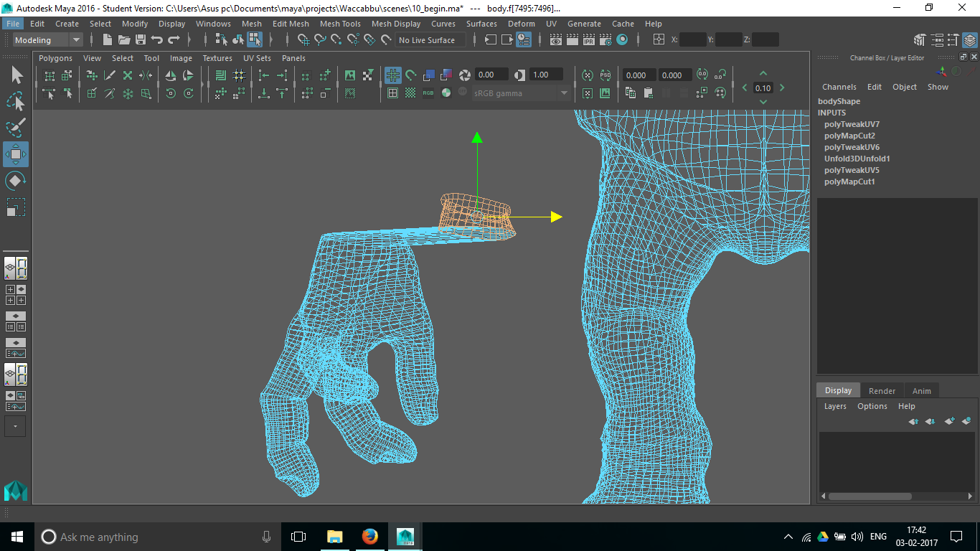The image size is (980, 551).
Task: Click the IPR render icon
Action: coord(589,40)
